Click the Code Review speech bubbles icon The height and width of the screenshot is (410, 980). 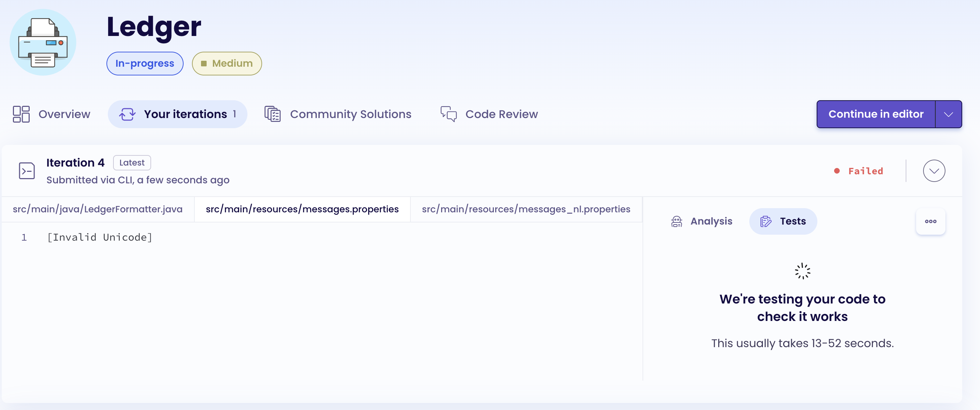(x=448, y=114)
